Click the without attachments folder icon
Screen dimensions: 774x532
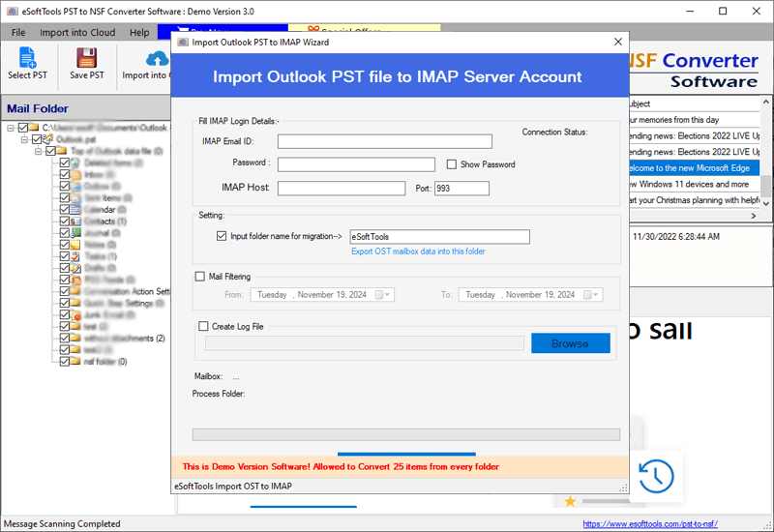pos(75,338)
